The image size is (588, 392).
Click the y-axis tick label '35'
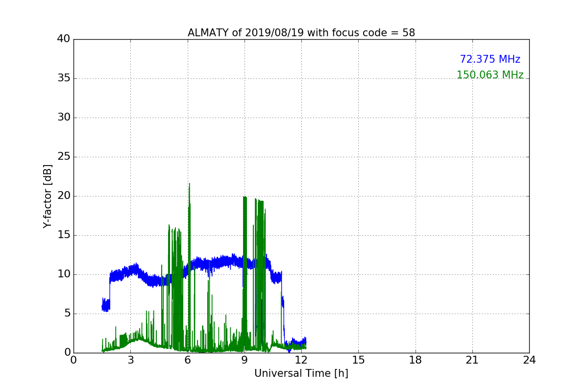pos(64,78)
